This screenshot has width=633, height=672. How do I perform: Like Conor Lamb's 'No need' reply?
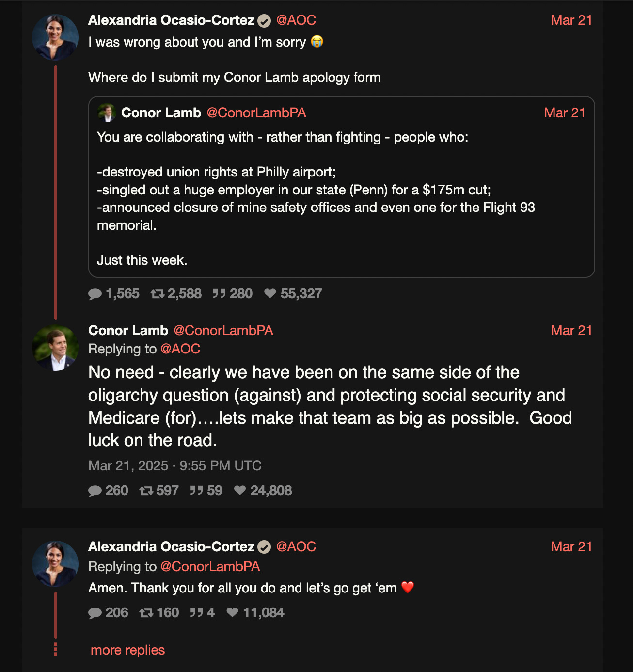[x=239, y=490]
